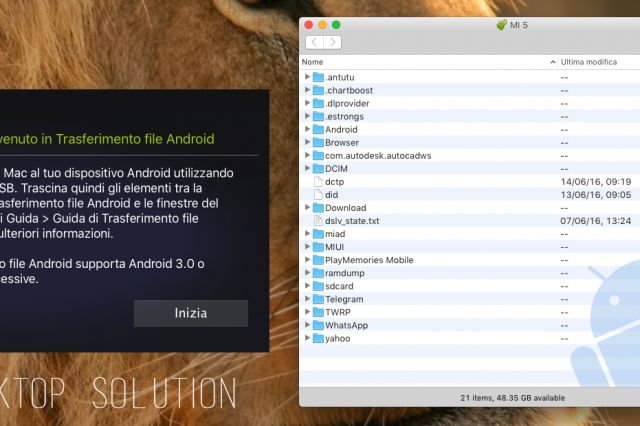Expand the sdcard folder disclosure triangle
This screenshot has width=640, height=426.
(307, 286)
